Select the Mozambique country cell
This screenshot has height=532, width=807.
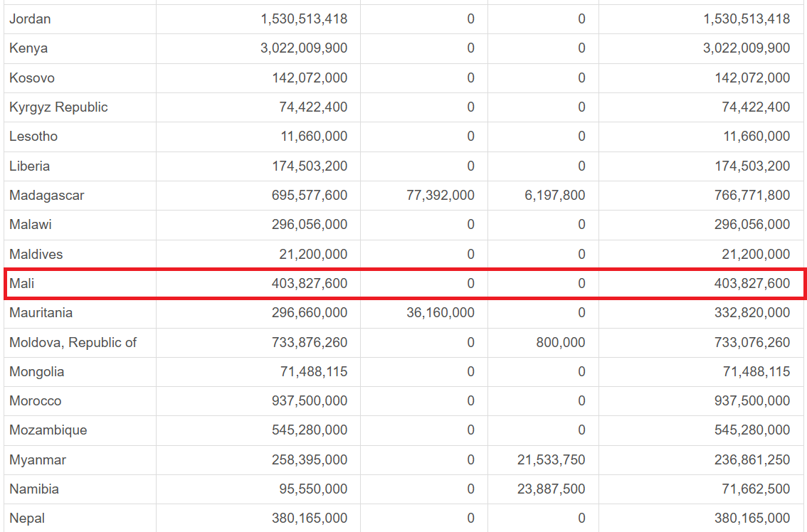click(80, 430)
